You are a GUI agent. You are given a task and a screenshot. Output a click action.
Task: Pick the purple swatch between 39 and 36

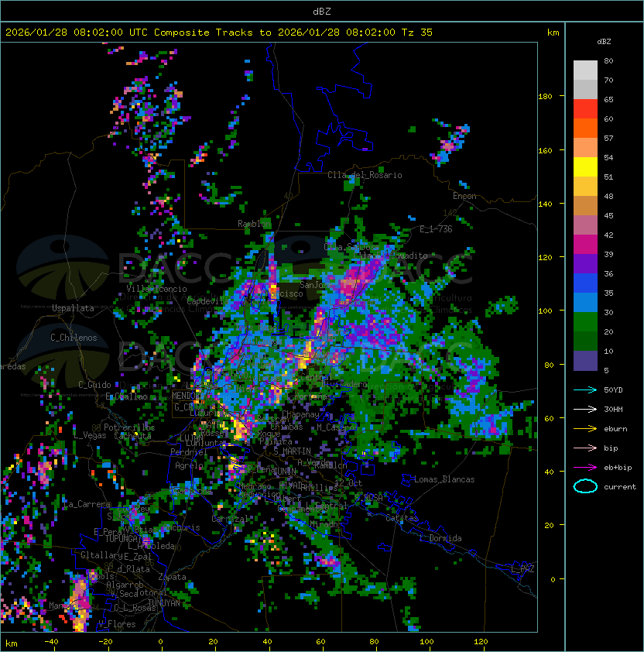(x=585, y=263)
